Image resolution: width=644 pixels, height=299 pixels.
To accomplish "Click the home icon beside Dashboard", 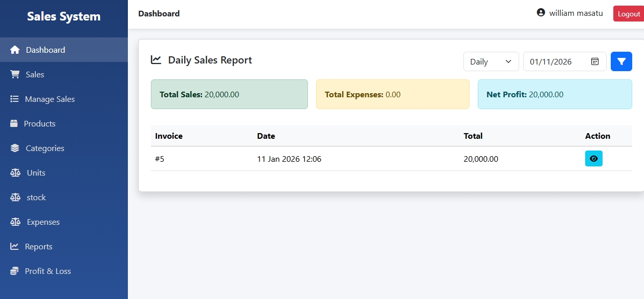I will point(15,50).
